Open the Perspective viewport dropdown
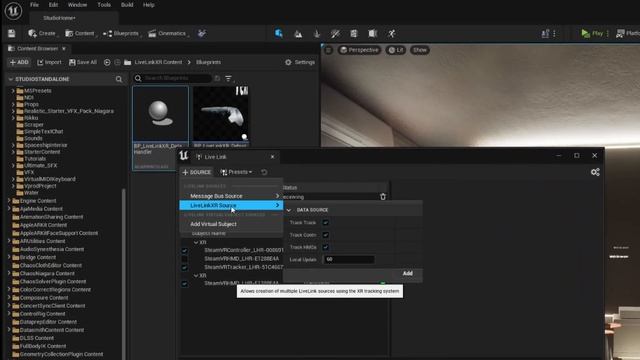The width and height of the screenshot is (640, 360). [359, 50]
